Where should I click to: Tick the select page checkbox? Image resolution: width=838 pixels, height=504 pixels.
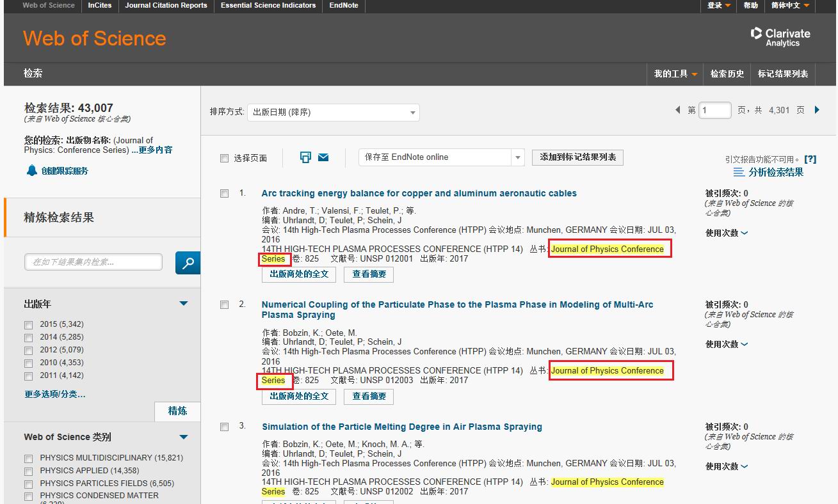pos(224,159)
